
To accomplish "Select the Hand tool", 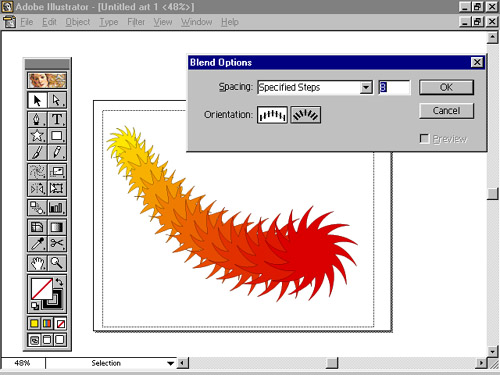I will [37, 263].
